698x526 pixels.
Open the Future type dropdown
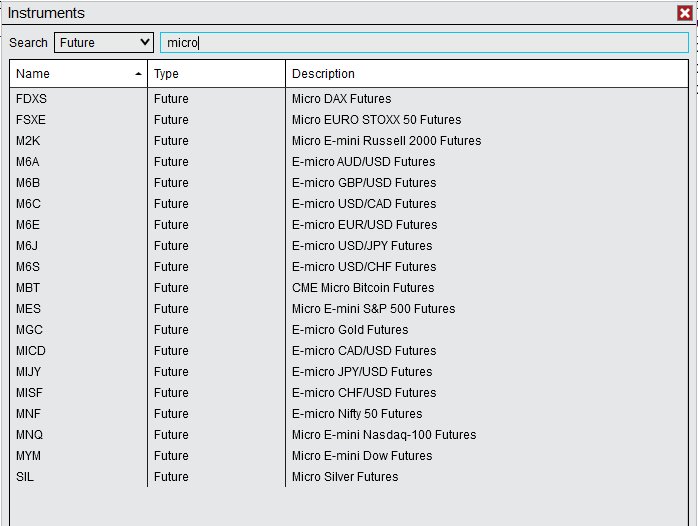coord(104,43)
